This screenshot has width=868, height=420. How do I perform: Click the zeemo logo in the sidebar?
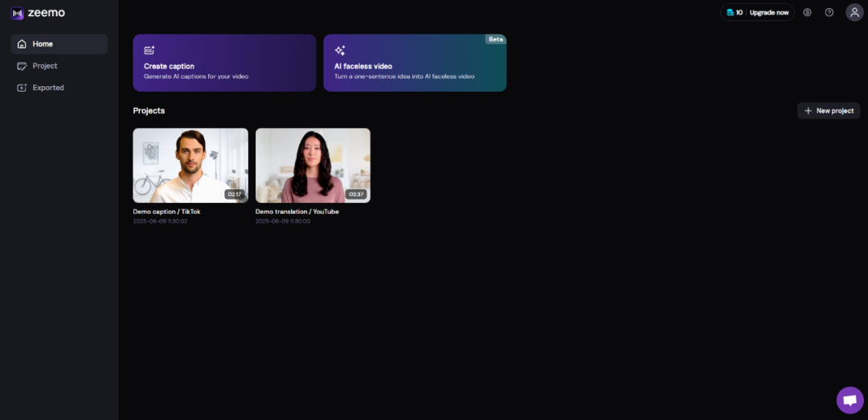pos(38,13)
